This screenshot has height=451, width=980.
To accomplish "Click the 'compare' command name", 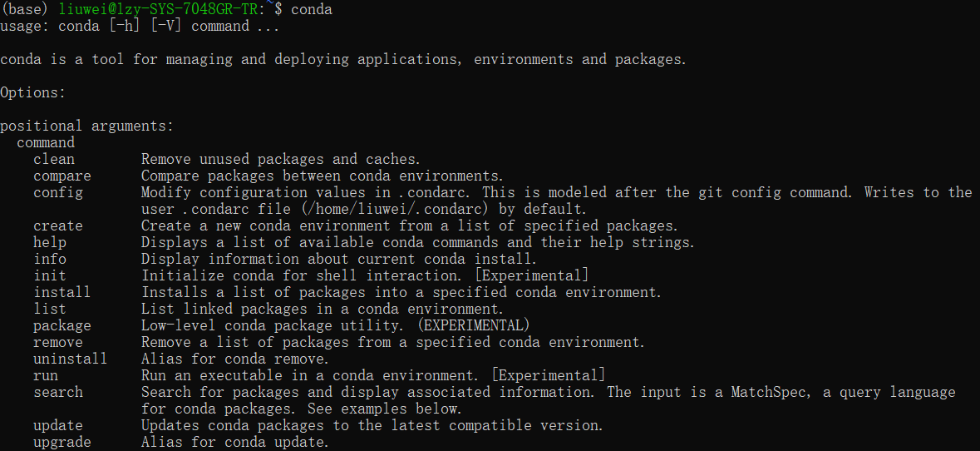I will coord(62,176).
